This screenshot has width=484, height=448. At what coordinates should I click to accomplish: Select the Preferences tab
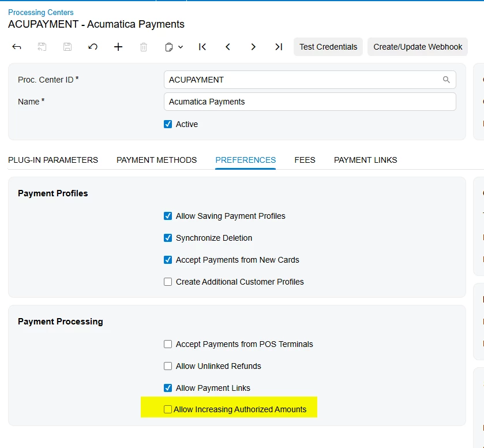(x=246, y=160)
